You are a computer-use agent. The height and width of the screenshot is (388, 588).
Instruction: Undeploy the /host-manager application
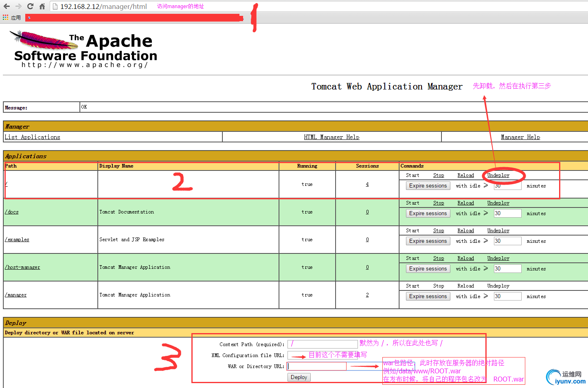click(498, 258)
